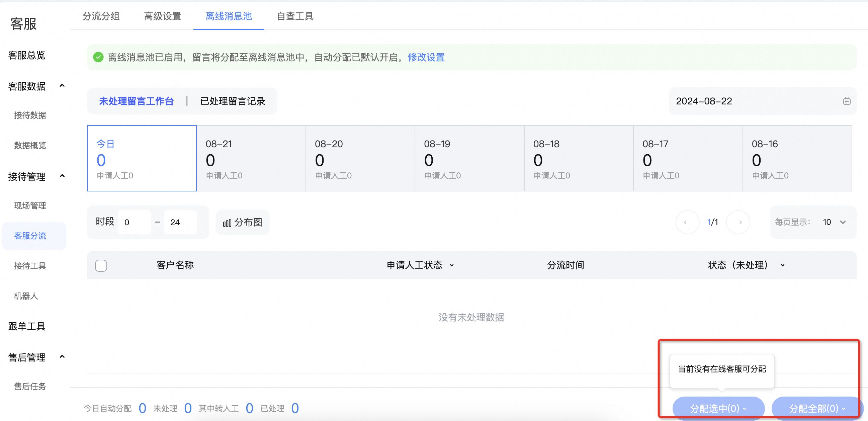Image resolution: width=868 pixels, height=421 pixels.
Task: Collapse the 售后管理 sidebar section
Action: (x=62, y=357)
